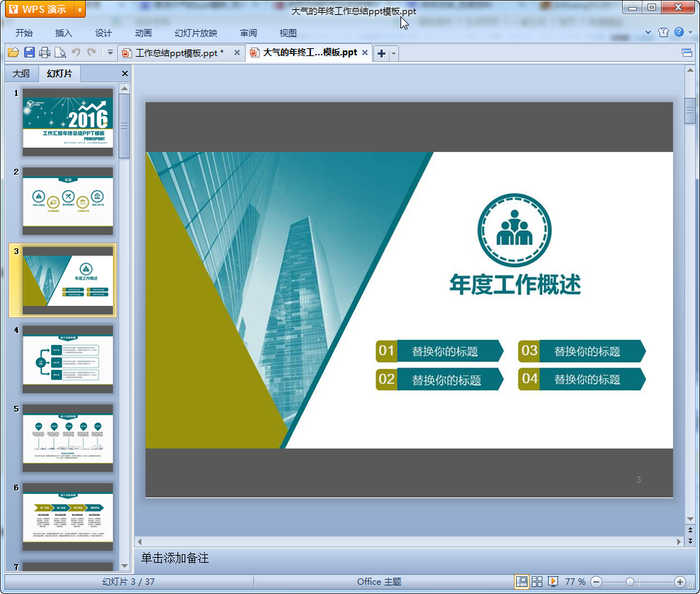This screenshot has height=594, width=700.
Task: Click 幻灯片 3 / 37 status text
Action: coord(128,581)
